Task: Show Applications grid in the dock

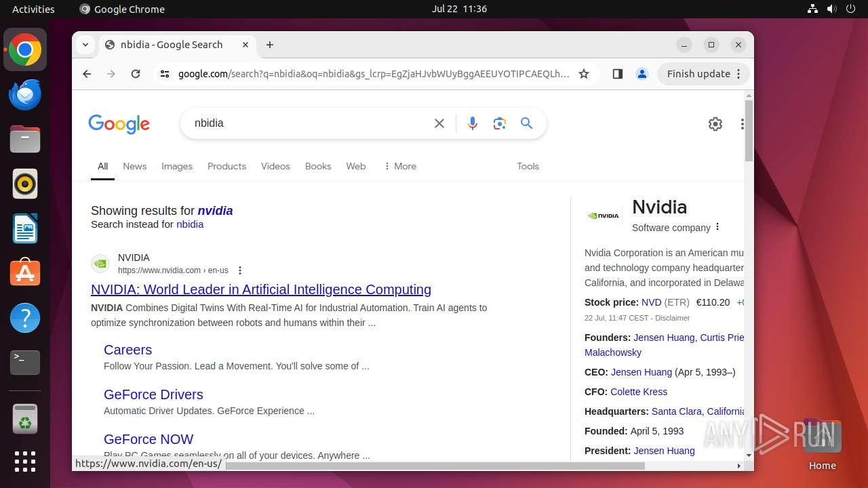Action: 25,462
